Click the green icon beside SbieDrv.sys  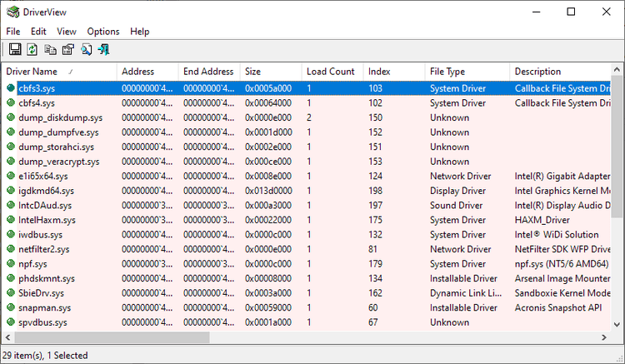[x=11, y=292]
